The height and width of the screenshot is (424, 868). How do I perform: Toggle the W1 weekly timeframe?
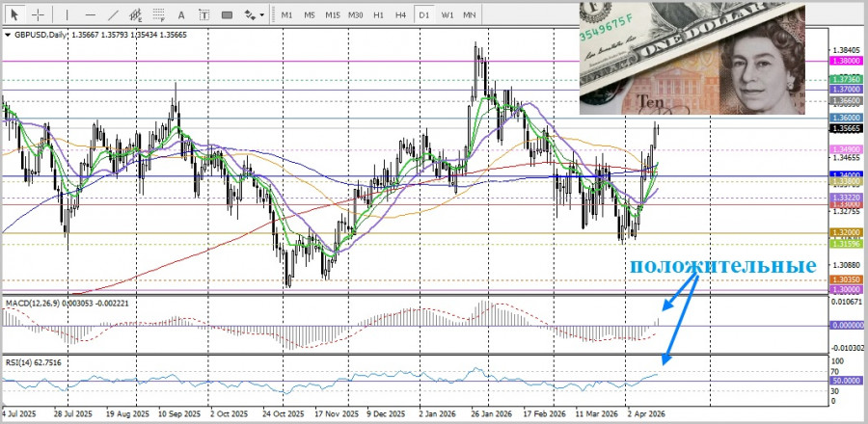tap(448, 14)
